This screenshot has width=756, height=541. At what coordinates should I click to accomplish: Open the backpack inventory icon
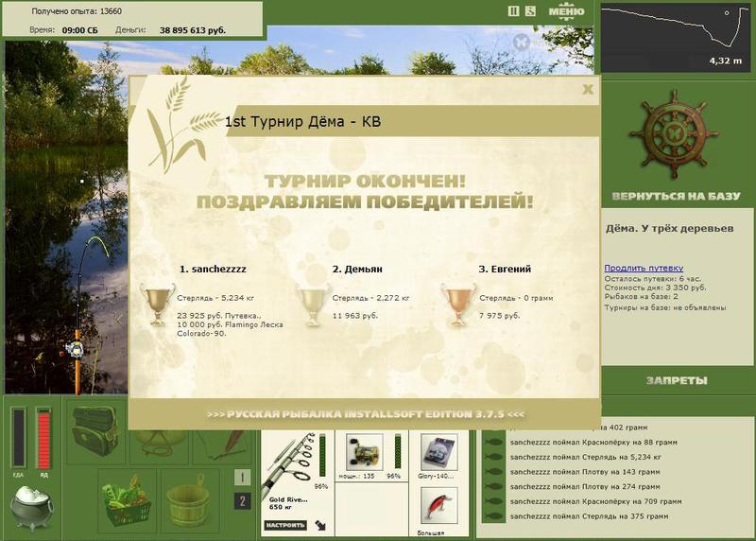click(x=95, y=430)
